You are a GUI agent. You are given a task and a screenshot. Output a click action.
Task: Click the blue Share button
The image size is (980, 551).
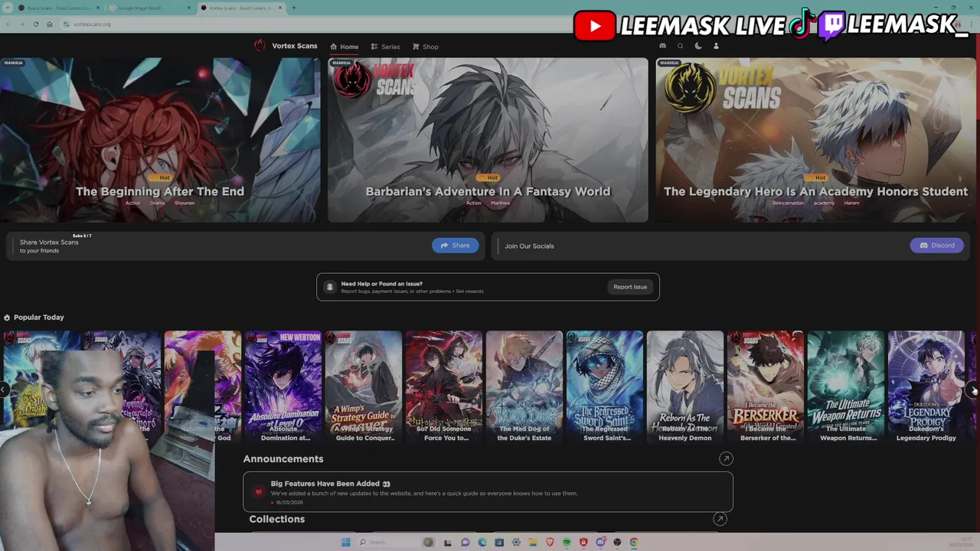[x=456, y=246]
